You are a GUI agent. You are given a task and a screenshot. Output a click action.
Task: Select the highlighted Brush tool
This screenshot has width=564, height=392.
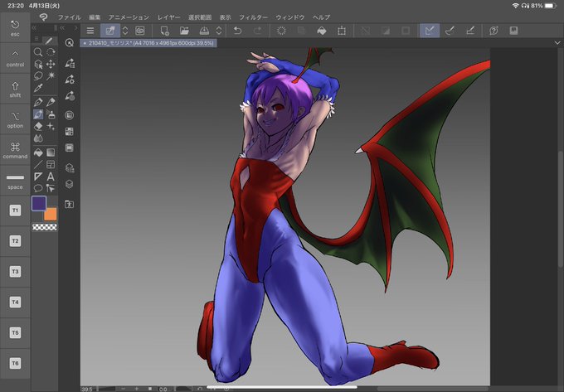pos(38,114)
